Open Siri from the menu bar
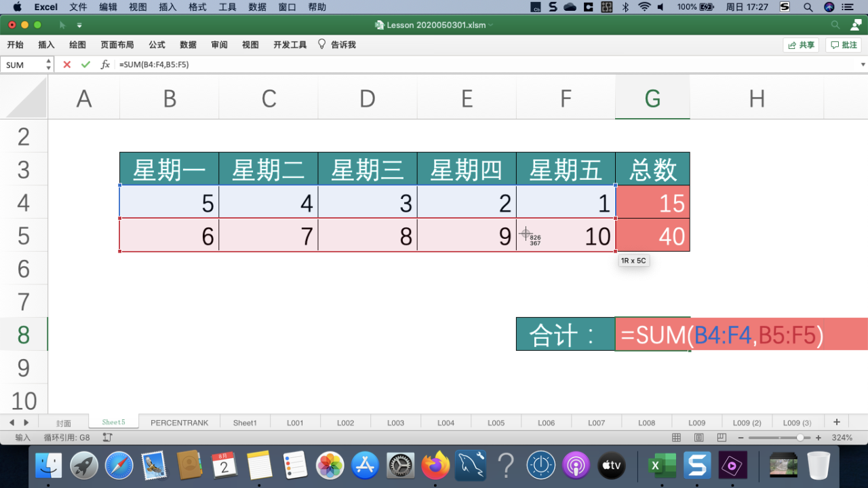This screenshot has width=868, height=488. pyautogui.click(x=829, y=7)
